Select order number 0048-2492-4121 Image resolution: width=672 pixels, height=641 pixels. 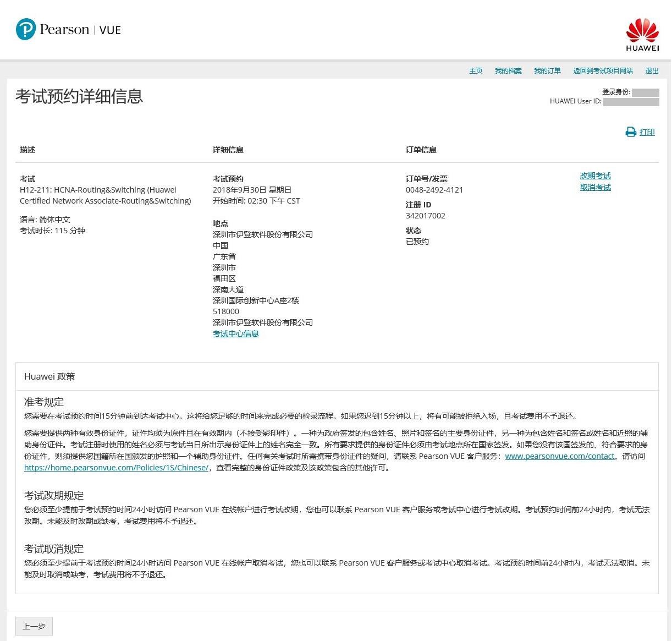(x=434, y=190)
